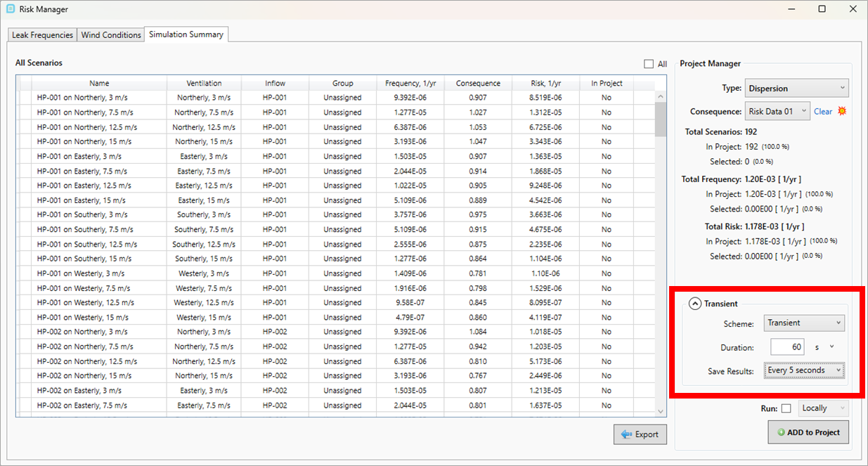Screen dimensions: 868x466
Task: Click risk value 1.10E-06
Action: pyautogui.click(x=545, y=273)
